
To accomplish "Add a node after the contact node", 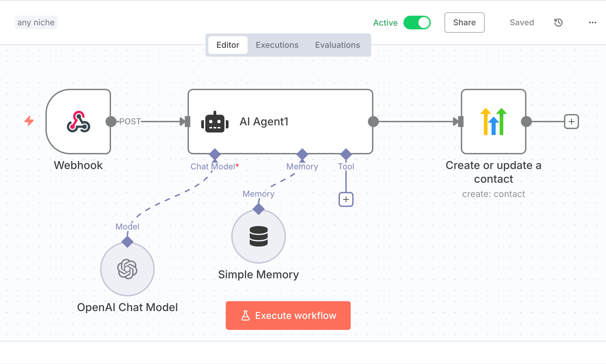I will tap(571, 122).
